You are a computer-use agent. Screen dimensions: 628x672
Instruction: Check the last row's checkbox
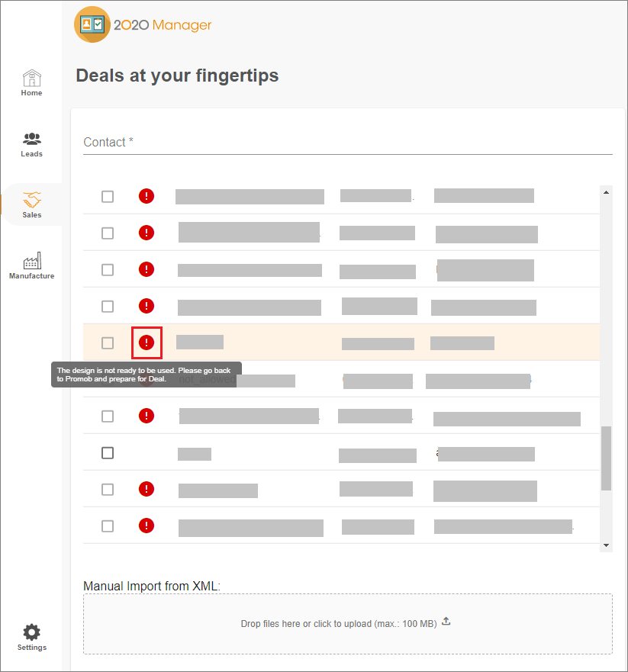pyautogui.click(x=108, y=526)
